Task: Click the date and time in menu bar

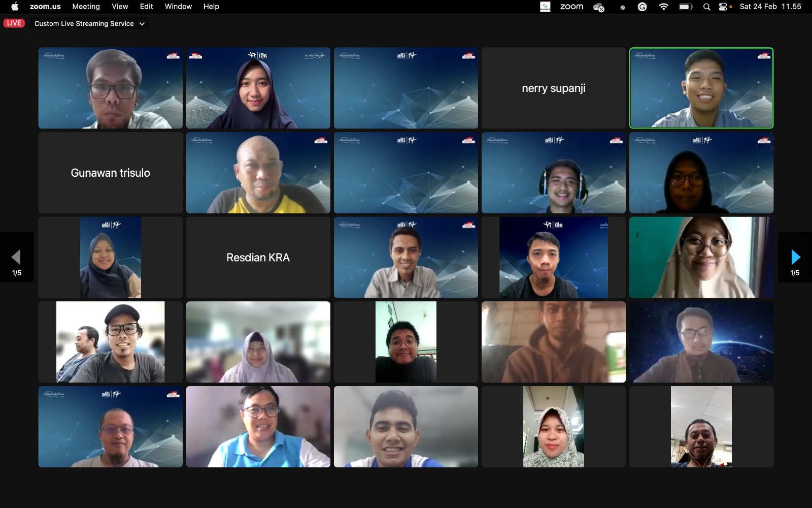Action: pos(770,7)
